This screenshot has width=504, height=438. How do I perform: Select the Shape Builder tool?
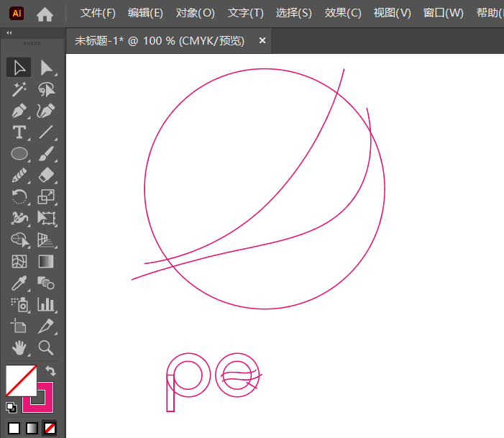tap(19, 240)
